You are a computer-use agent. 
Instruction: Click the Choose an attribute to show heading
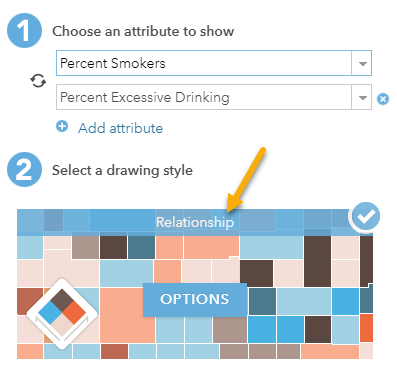143,31
